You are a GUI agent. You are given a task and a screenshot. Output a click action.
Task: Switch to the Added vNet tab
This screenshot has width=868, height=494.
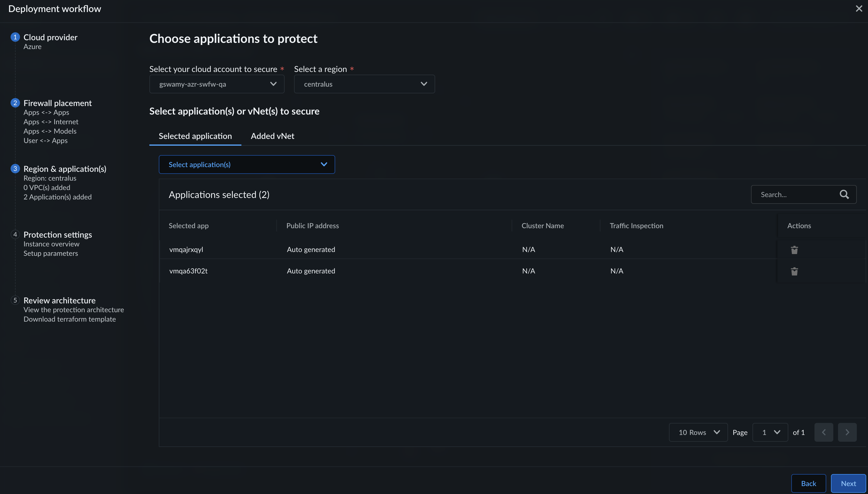pos(272,136)
